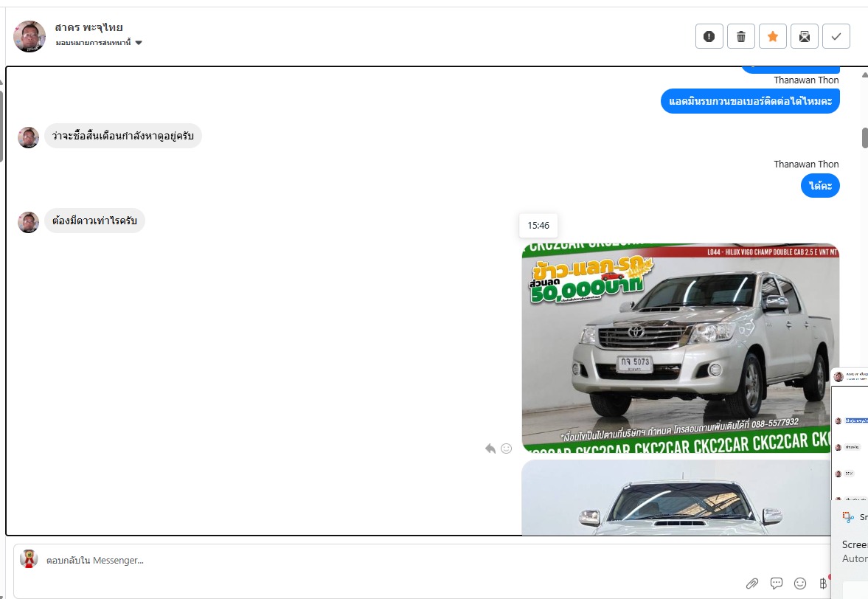Mark conversation unread with envelope icon
This screenshot has width=868, height=599.
(x=805, y=36)
